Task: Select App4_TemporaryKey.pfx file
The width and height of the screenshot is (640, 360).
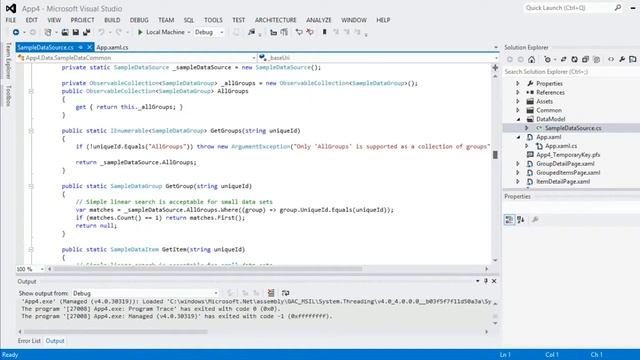Action: [x=568, y=155]
